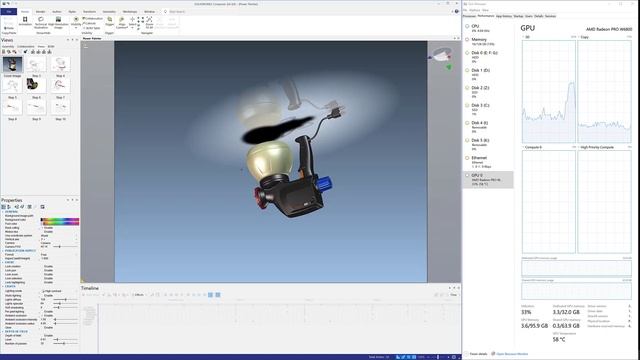640x360 pixels.
Task: Select the Step 7 view thumbnail
Action: point(60,86)
